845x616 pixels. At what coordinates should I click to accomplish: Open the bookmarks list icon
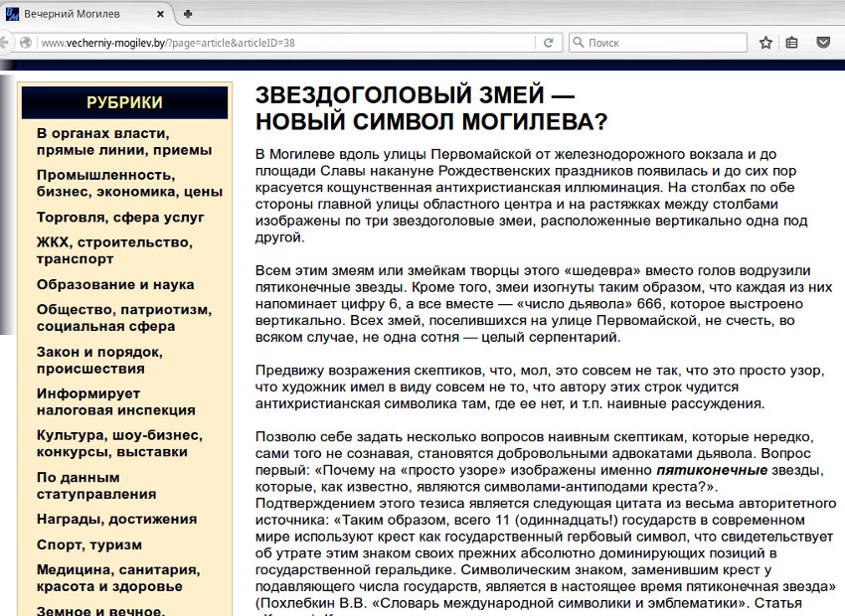[792, 43]
